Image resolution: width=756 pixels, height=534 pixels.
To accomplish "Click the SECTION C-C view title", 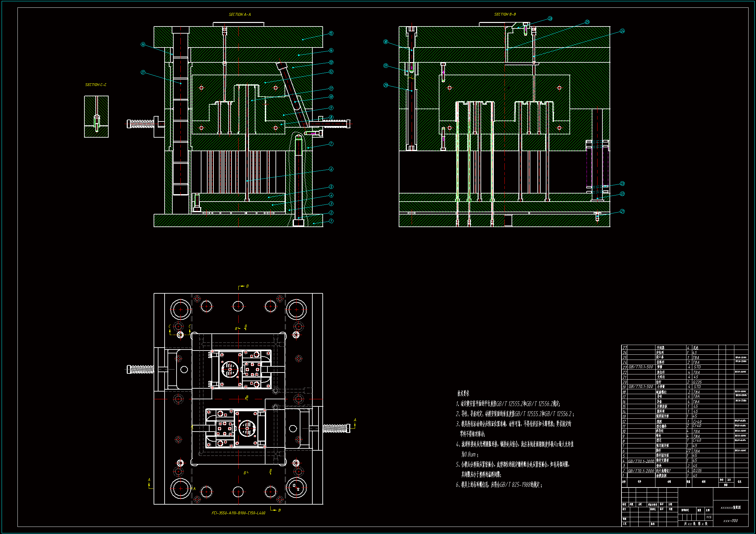I will point(96,85).
